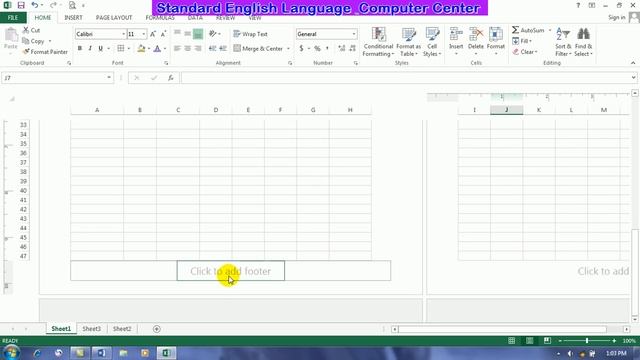This screenshot has width=640, height=360.
Task: Click Decrease Indent icon
Action: click(212, 49)
